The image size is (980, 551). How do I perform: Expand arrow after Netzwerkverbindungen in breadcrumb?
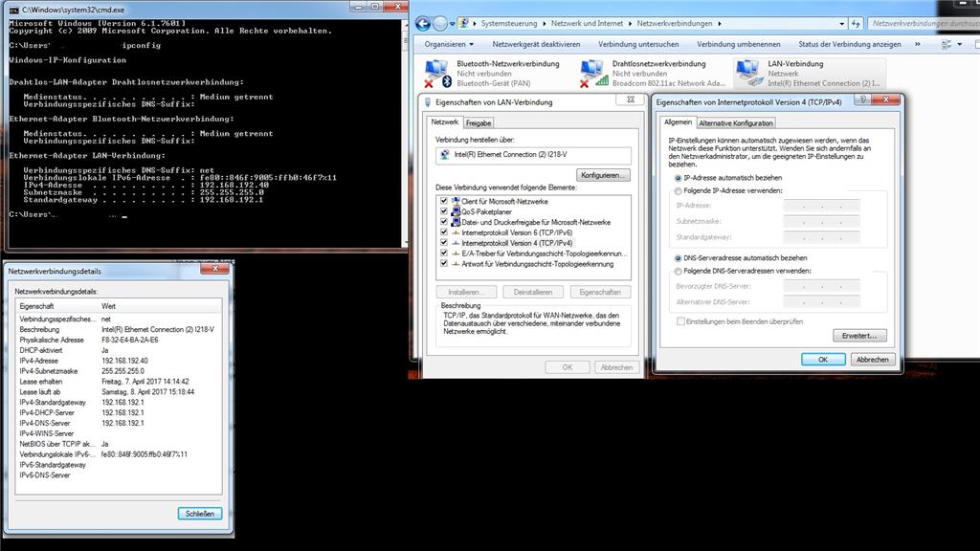pos(720,24)
